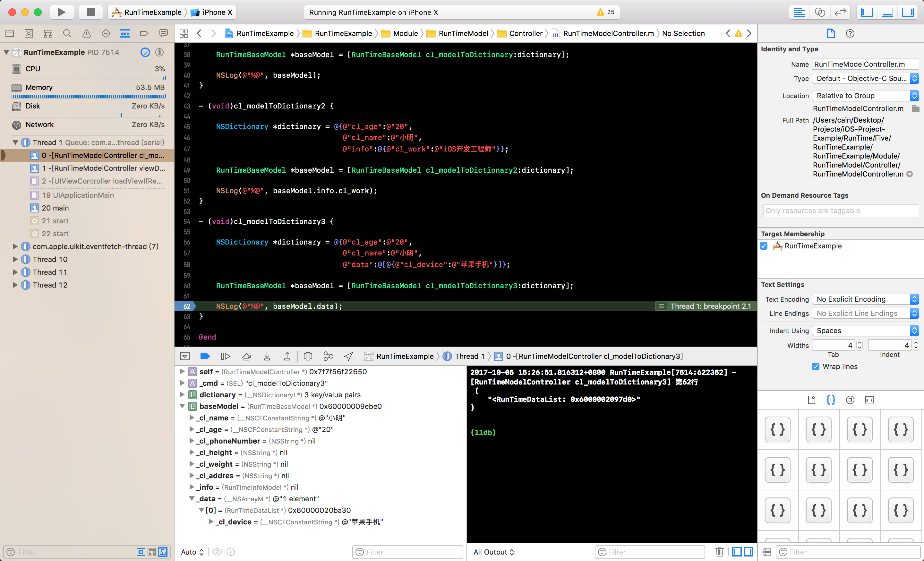Clear console with the trash icon
The image size is (924, 561).
[x=719, y=552]
